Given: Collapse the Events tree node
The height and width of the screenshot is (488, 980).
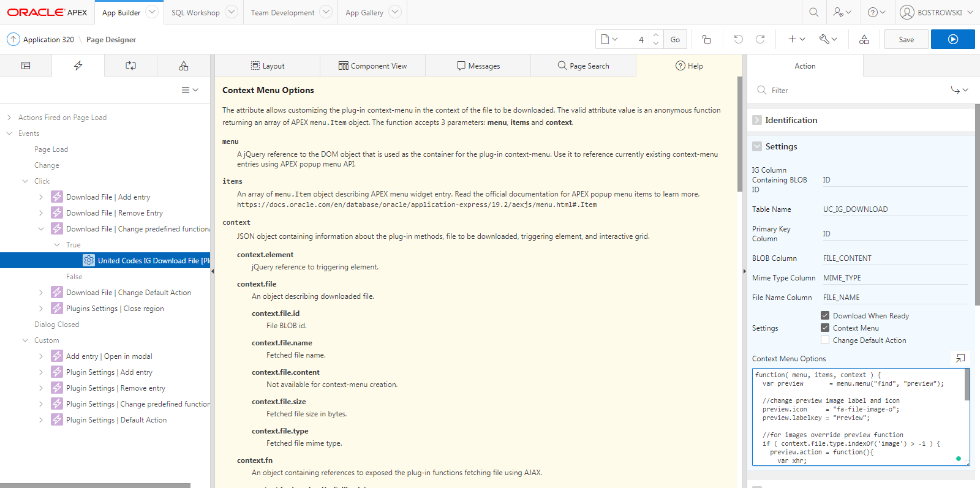Looking at the screenshot, I should pyautogui.click(x=9, y=133).
